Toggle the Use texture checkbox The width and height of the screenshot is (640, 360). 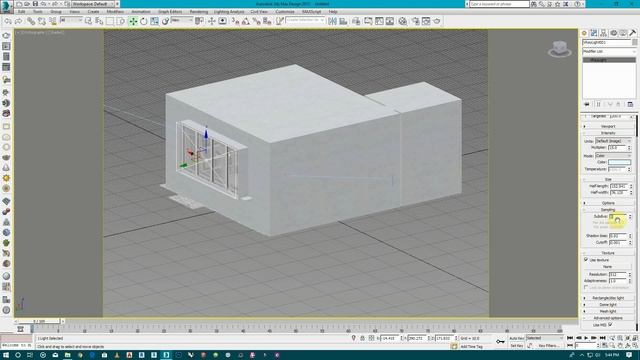coord(586,260)
